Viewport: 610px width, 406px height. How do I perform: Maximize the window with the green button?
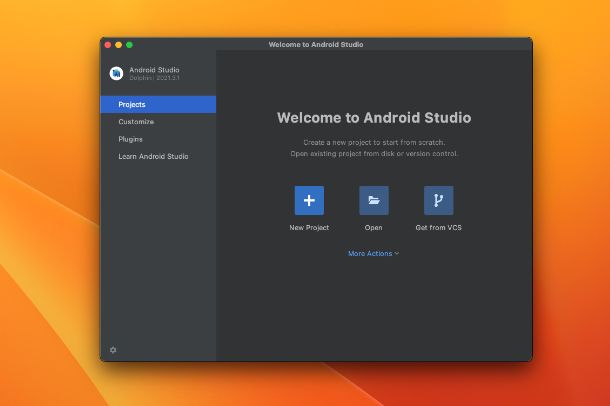130,45
